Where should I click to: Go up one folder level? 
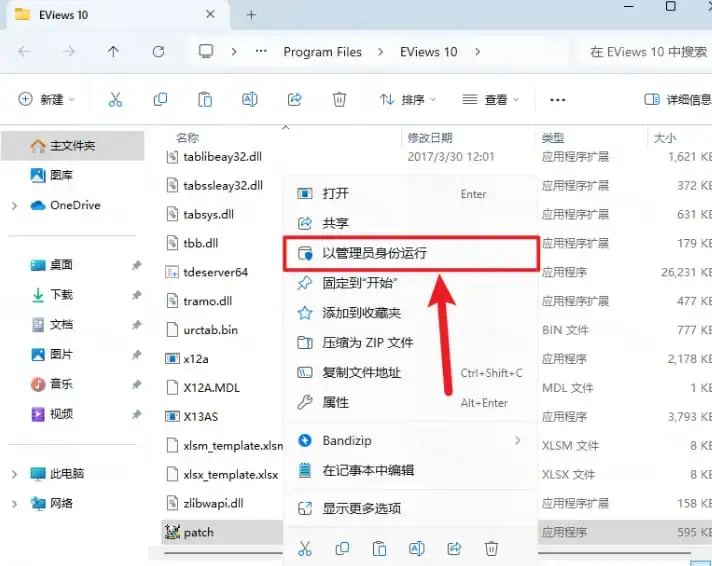coord(113,52)
